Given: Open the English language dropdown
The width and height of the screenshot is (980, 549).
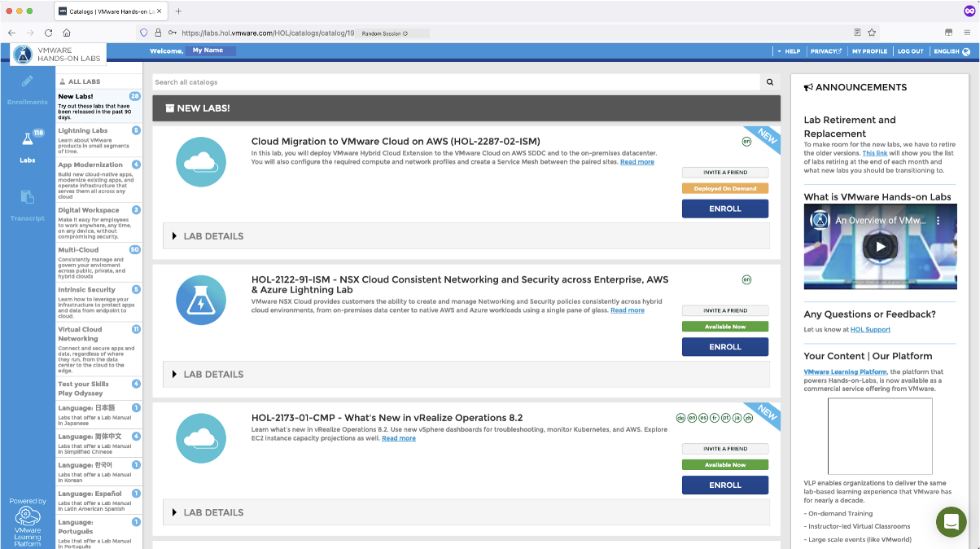Looking at the screenshot, I should (x=952, y=51).
